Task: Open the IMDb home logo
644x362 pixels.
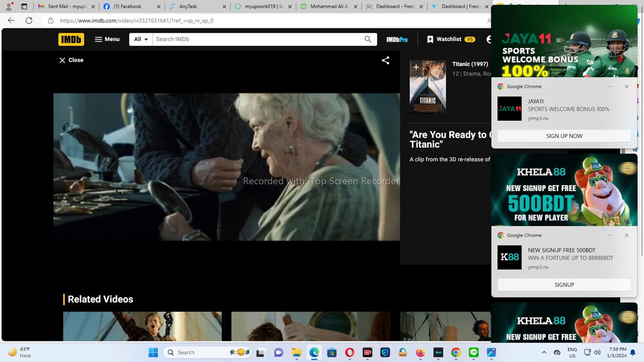Action: pyautogui.click(x=71, y=39)
